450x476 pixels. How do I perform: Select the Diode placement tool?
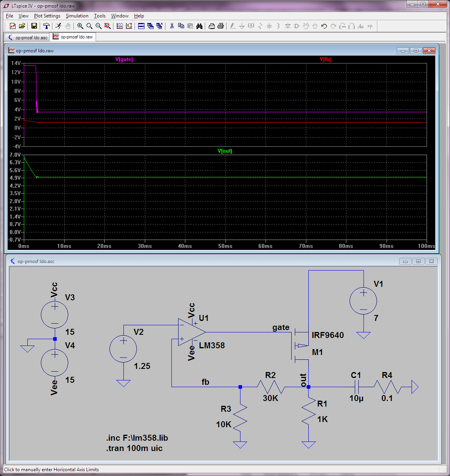(x=287, y=26)
